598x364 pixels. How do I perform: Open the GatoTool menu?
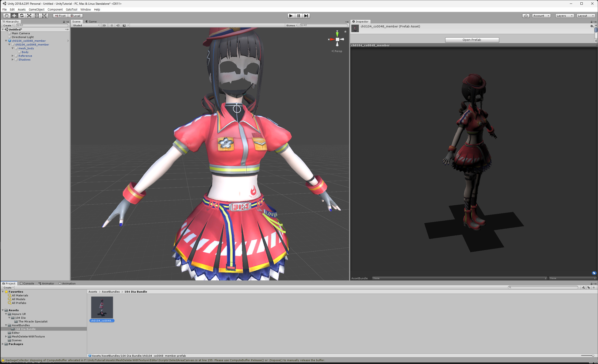(x=71, y=9)
